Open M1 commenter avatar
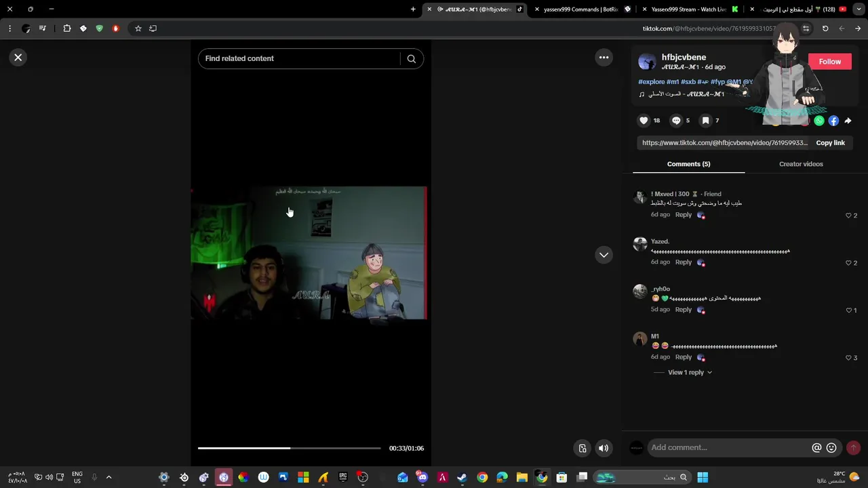868x488 pixels. [x=639, y=340]
